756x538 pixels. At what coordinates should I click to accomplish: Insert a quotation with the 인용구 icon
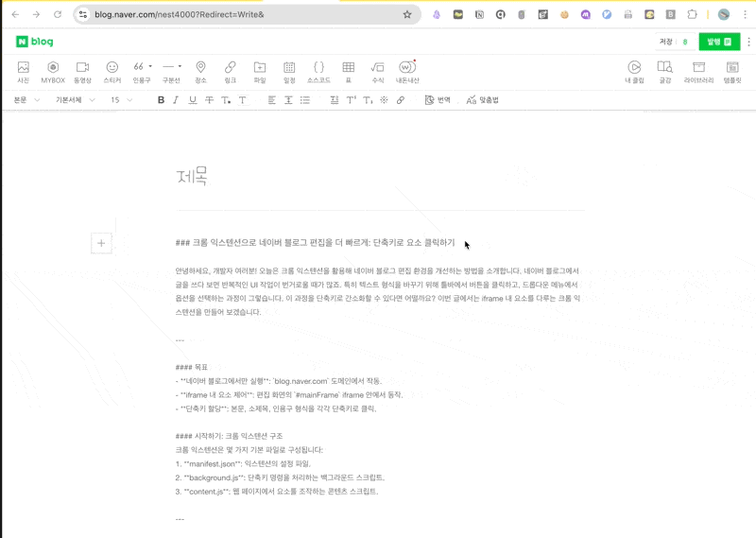coord(139,72)
